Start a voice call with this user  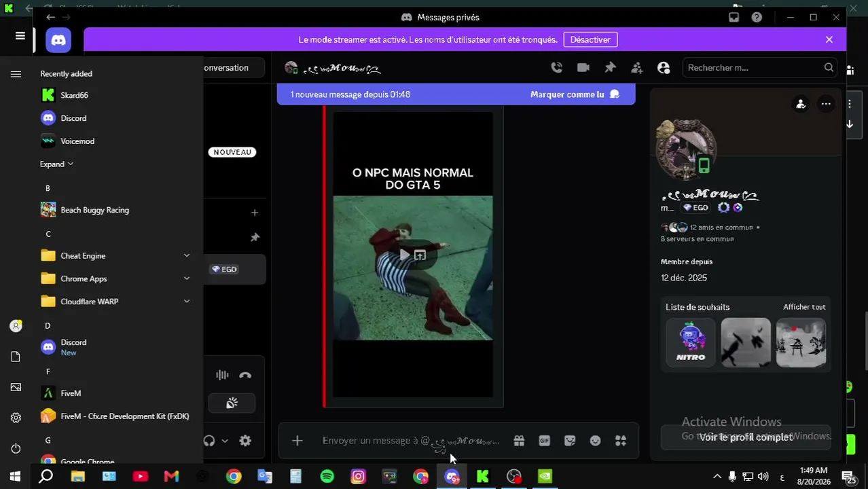click(x=556, y=67)
